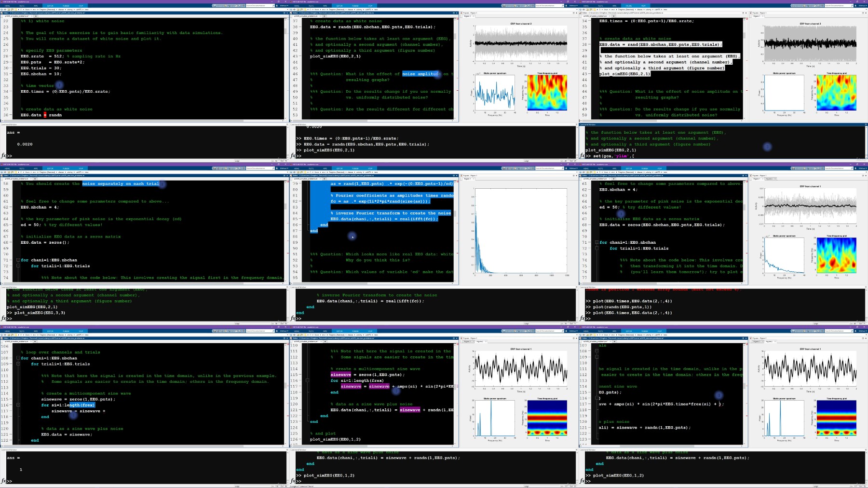Collapse 'for triali' loop at line 109
The width and height of the screenshot is (868, 488).
(x=18, y=364)
